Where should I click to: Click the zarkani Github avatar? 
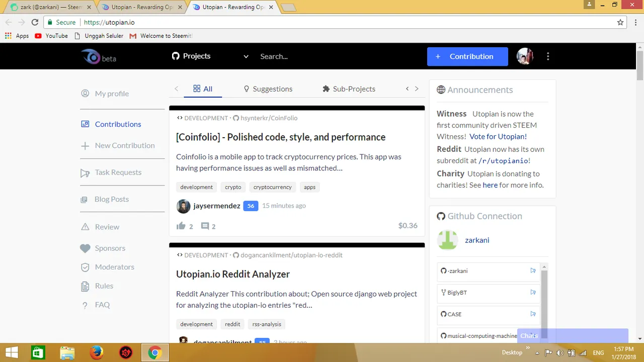coord(448,240)
